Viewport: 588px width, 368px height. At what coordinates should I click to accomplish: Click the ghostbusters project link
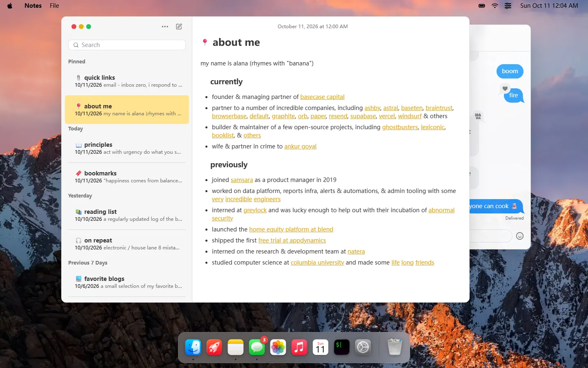pyautogui.click(x=400, y=127)
